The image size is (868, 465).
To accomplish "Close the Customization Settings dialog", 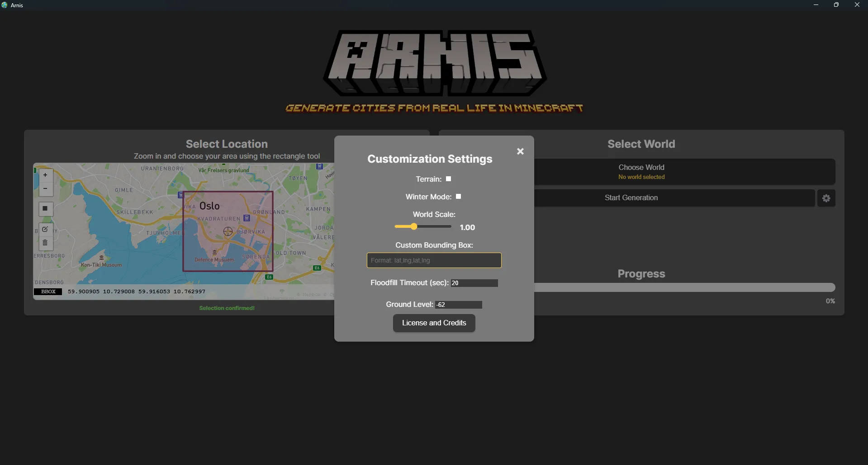I will click(520, 151).
